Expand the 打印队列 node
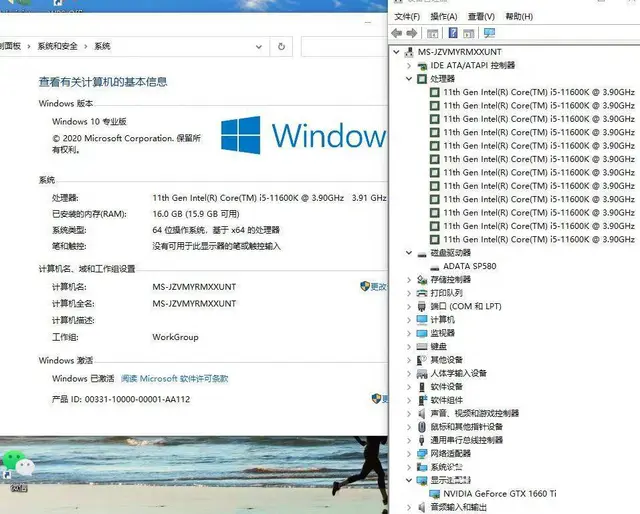 pyautogui.click(x=409, y=293)
